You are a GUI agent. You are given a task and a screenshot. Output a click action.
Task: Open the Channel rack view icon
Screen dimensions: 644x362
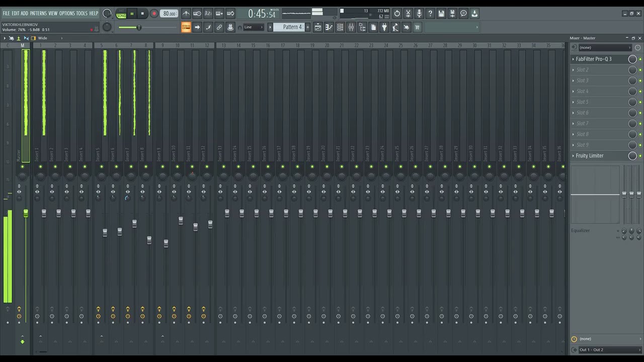(340, 27)
